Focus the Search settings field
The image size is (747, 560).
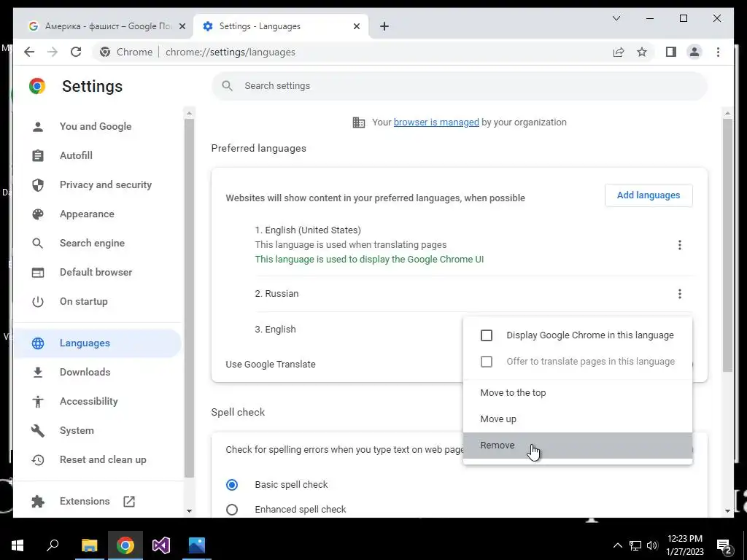(460, 86)
